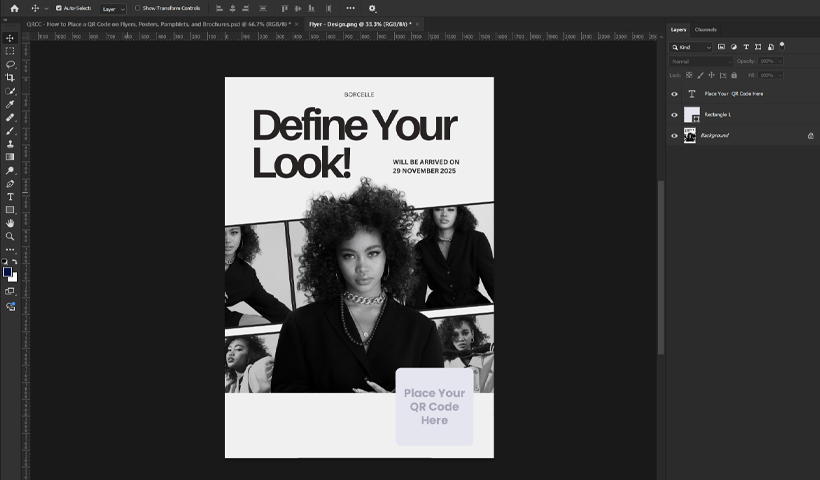Open the Opacity slider dropdown arrow
The width and height of the screenshot is (820, 480).
point(780,61)
